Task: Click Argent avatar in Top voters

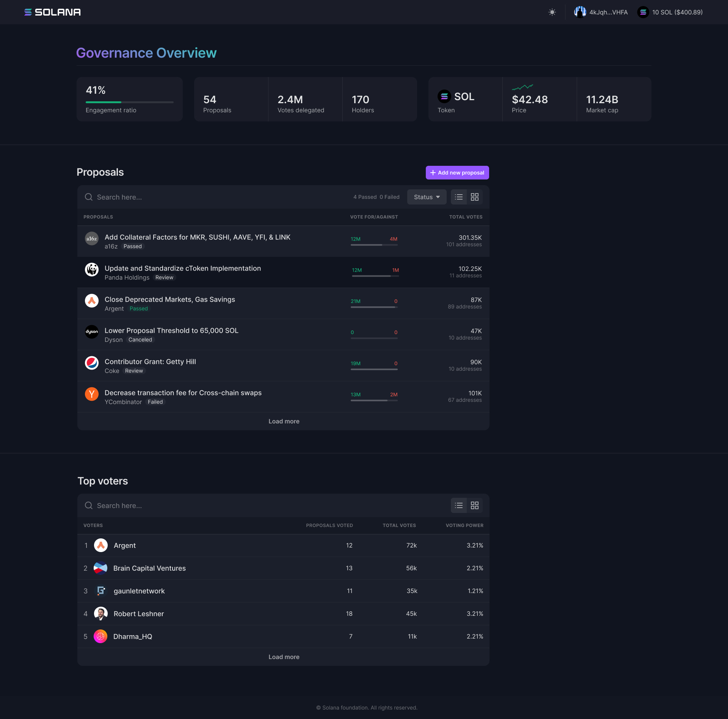Action: click(101, 546)
